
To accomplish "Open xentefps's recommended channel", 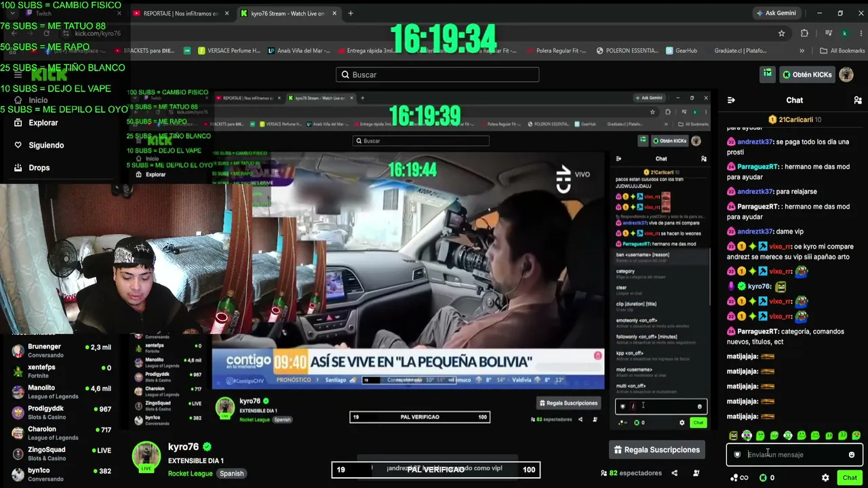I will [62, 371].
